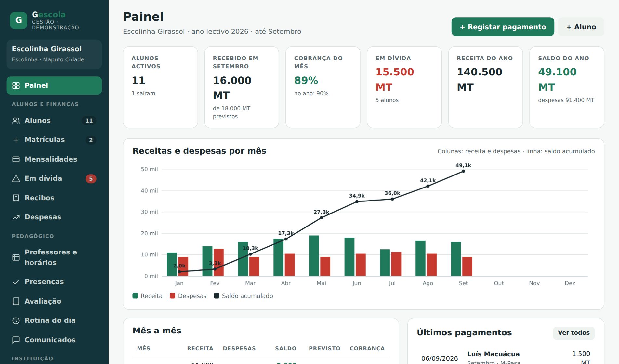Click the Comunicados speech bubble icon
Screen dimensions: 619x364
[x=16, y=340]
